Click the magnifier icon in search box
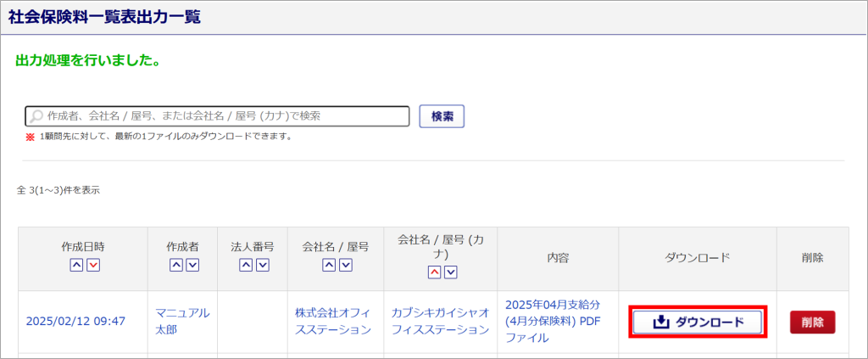Image resolution: width=868 pixels, height=359 pixels. point(36,116)
